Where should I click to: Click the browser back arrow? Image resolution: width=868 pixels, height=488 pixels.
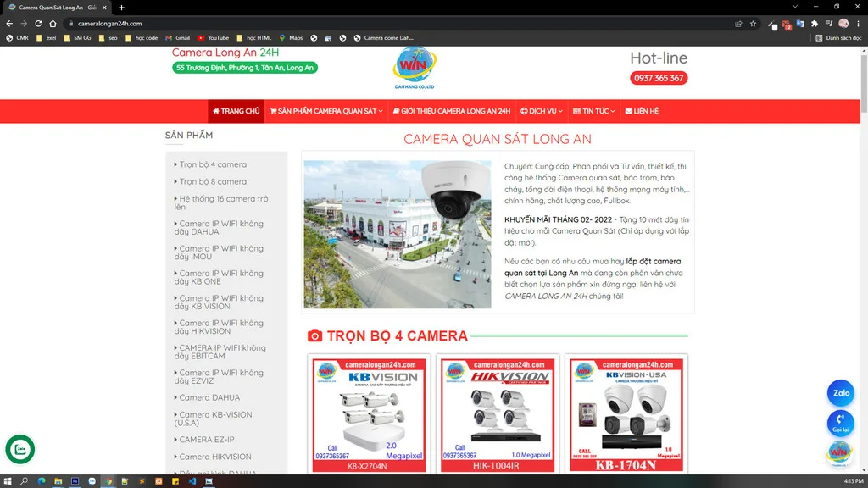[9, 23]
